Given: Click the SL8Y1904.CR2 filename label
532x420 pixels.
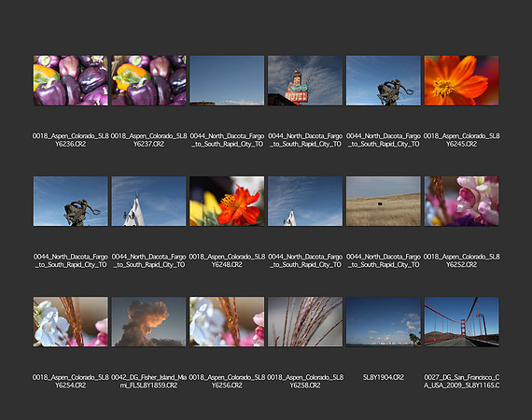Looking at the screenshot, I should (384, 377).
